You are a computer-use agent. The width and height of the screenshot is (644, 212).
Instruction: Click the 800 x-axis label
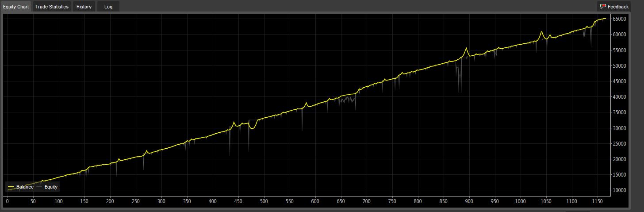click(x=418, y=201)
